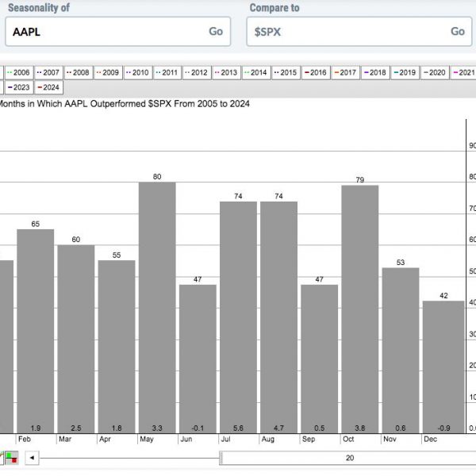This screenshot has height=476, width=476.
Task: Click the -0.1 average value in June
Action: [198, 428]
